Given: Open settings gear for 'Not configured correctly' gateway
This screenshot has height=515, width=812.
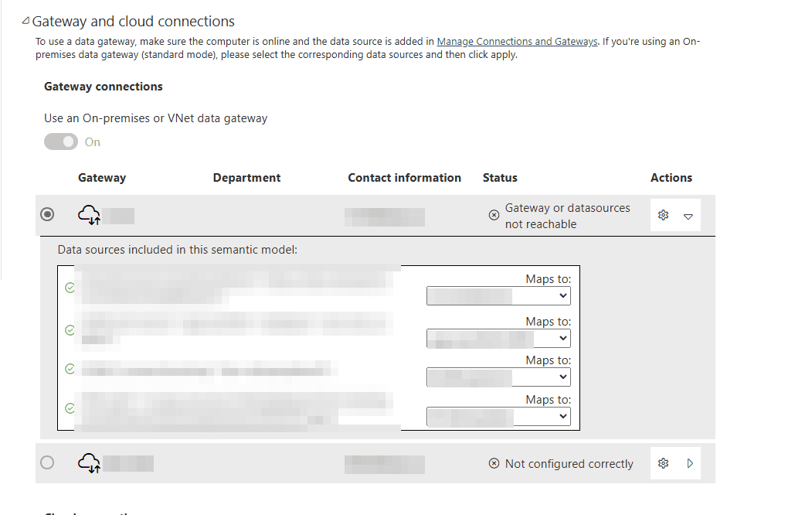Looking at the screenshot, I should click(x=664, y=463).
